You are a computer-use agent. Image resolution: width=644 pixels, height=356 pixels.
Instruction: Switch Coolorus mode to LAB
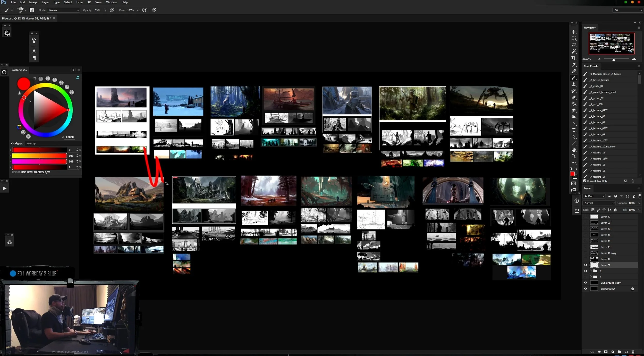point(35,172)
